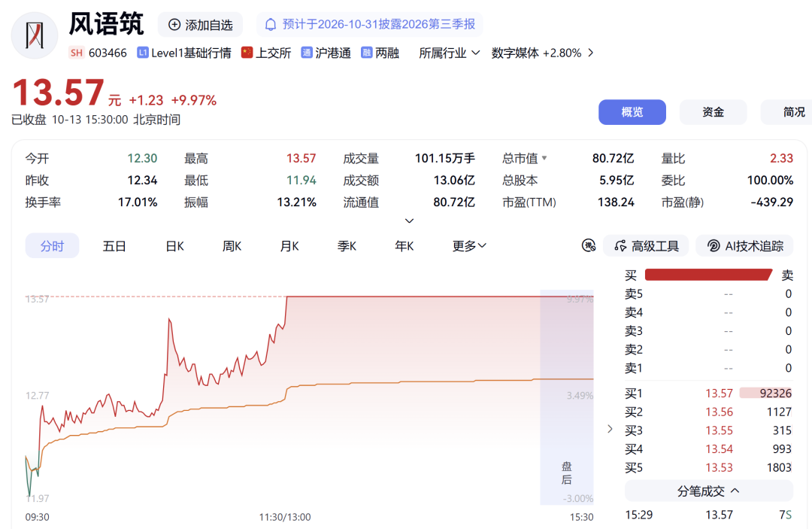Select the 五日 chart tab

pyautogui.click(x=114, y=246)
